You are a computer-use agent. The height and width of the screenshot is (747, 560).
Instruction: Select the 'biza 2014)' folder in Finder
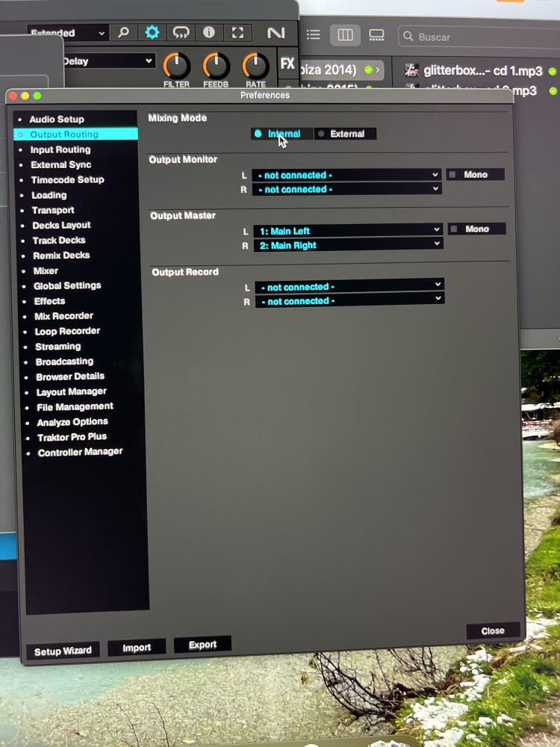342,69
